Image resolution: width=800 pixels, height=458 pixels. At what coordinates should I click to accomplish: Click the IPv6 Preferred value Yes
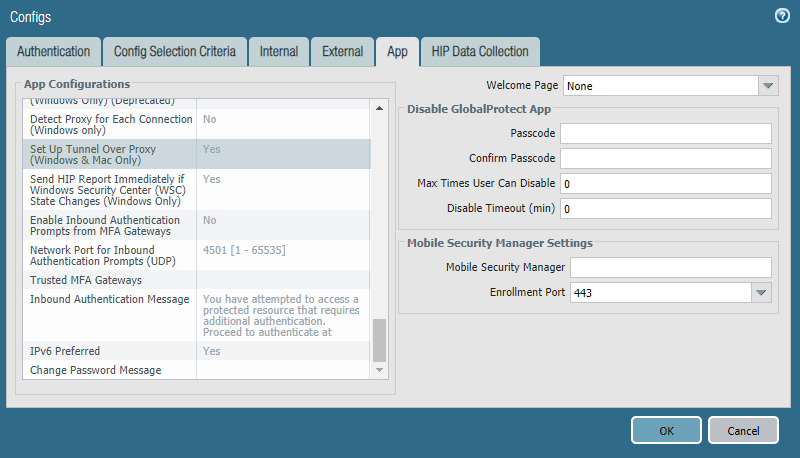(212, 351)
